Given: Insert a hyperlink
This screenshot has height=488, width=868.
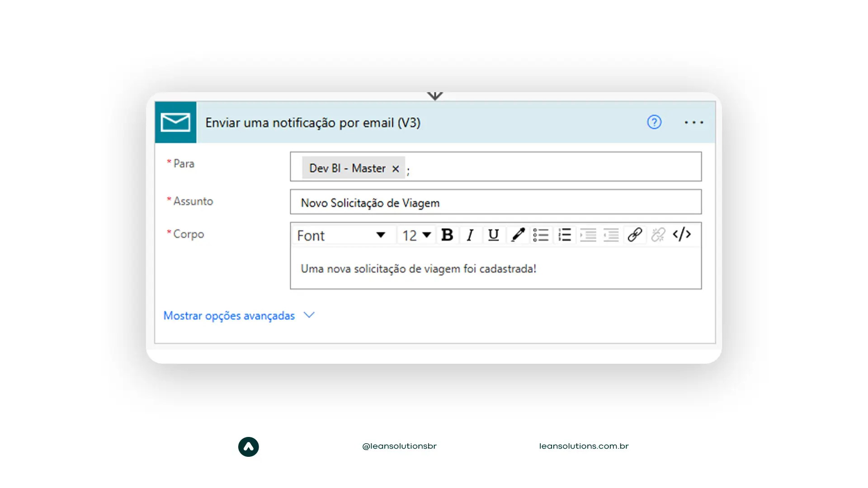Looking at the screenshot, I should tap(635, 235).
